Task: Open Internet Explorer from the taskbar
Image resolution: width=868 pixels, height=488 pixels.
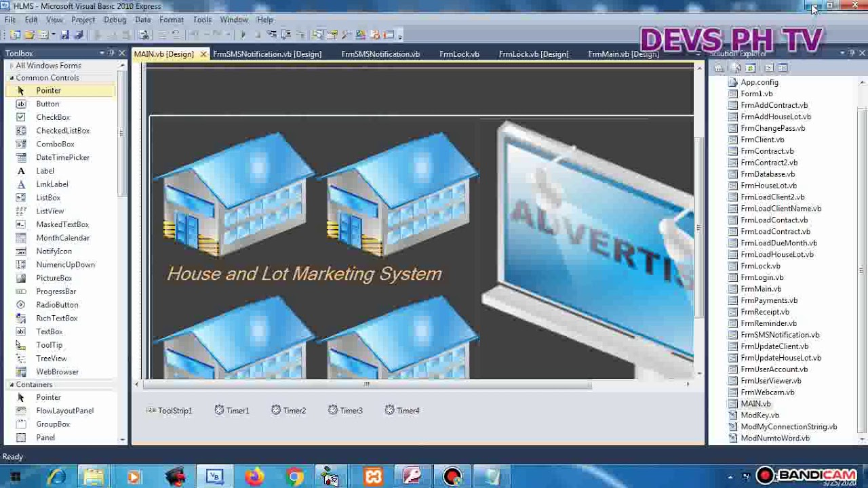Action: (x=56, y=477)
